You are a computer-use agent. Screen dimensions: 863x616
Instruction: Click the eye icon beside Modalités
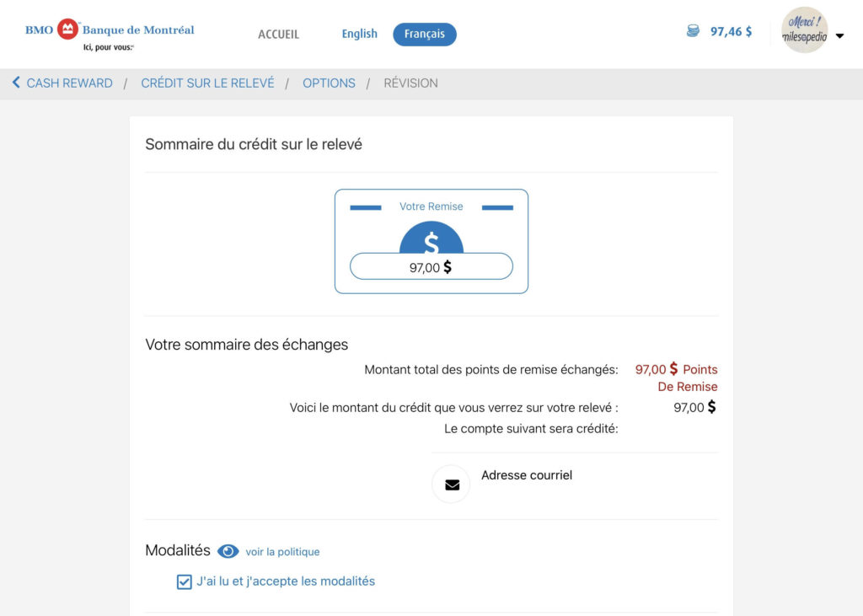[x=228, y=551]
